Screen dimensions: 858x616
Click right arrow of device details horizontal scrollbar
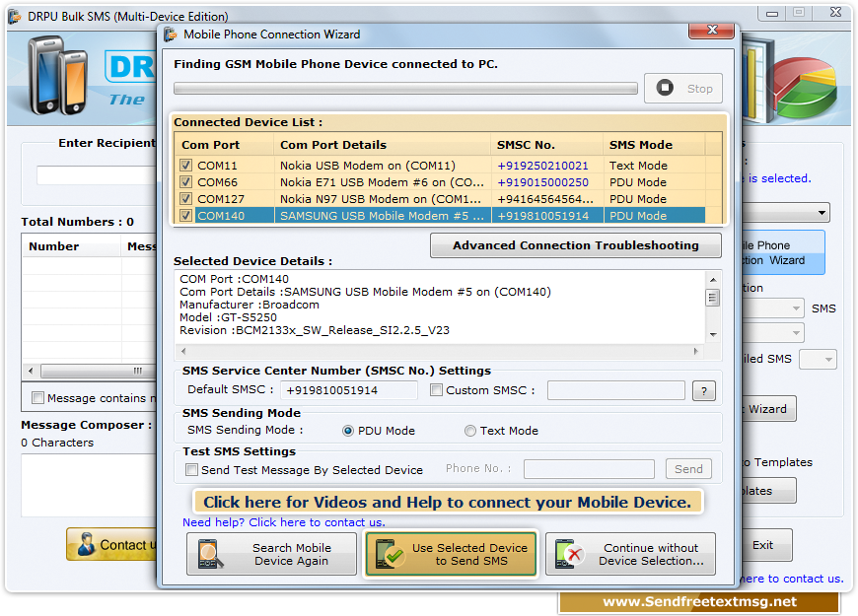[696, 351]
